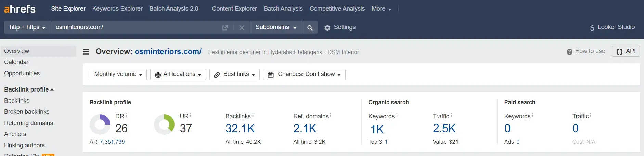Click the Value $21 text
Viewport: 644px width, 156px height.
coord(445,142)
